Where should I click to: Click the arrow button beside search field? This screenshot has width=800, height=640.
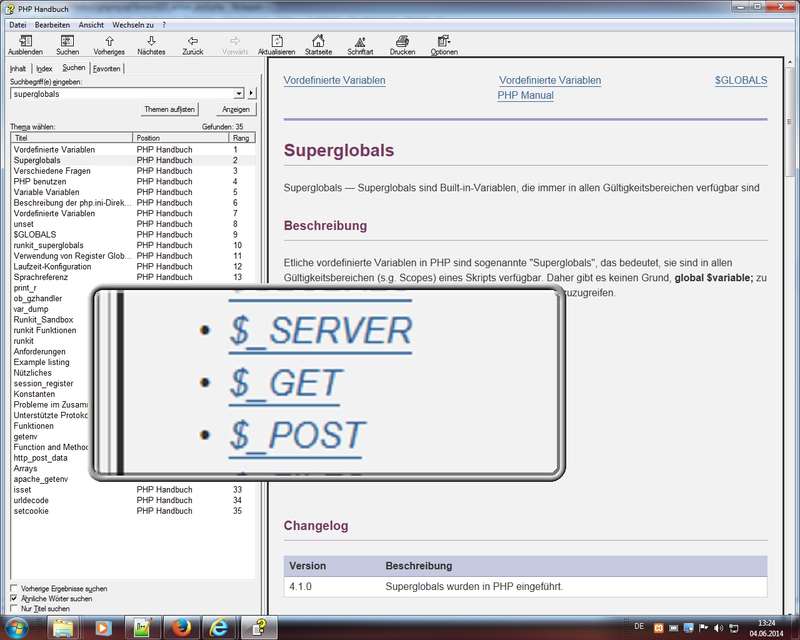pos(251,93)
